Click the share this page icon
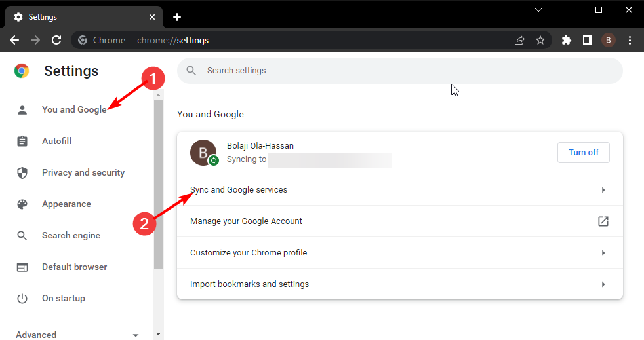Screen dimensions: 644x340 pos(519,40)
